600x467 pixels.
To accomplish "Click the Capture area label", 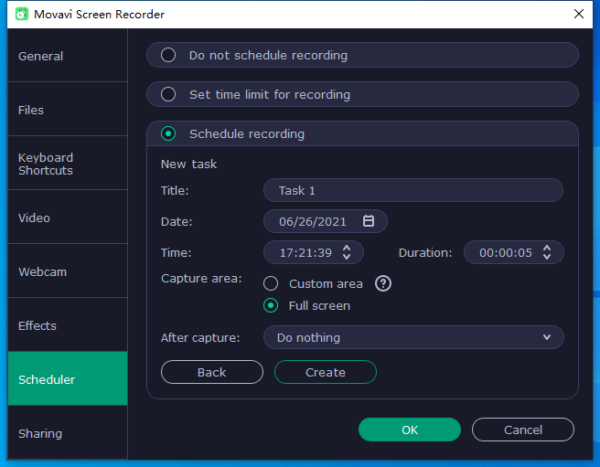I will coord(201,278).
